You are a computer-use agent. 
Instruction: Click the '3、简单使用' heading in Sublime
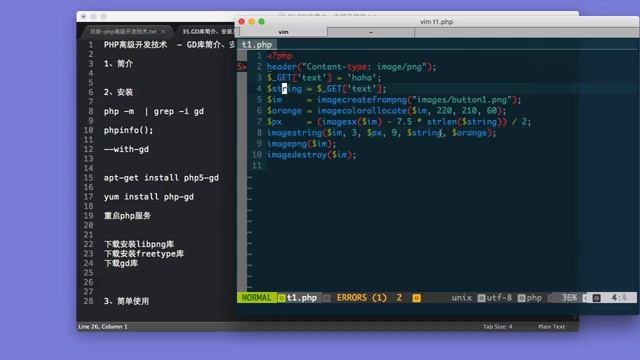[126, 301]
